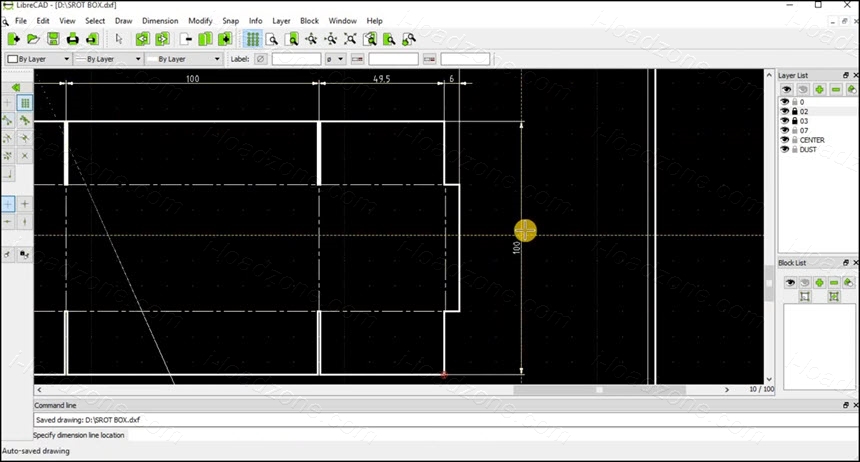Toggle Snap on Grid in left toolbar
This screenshot has width=860, height=462.
pos(25,103)
